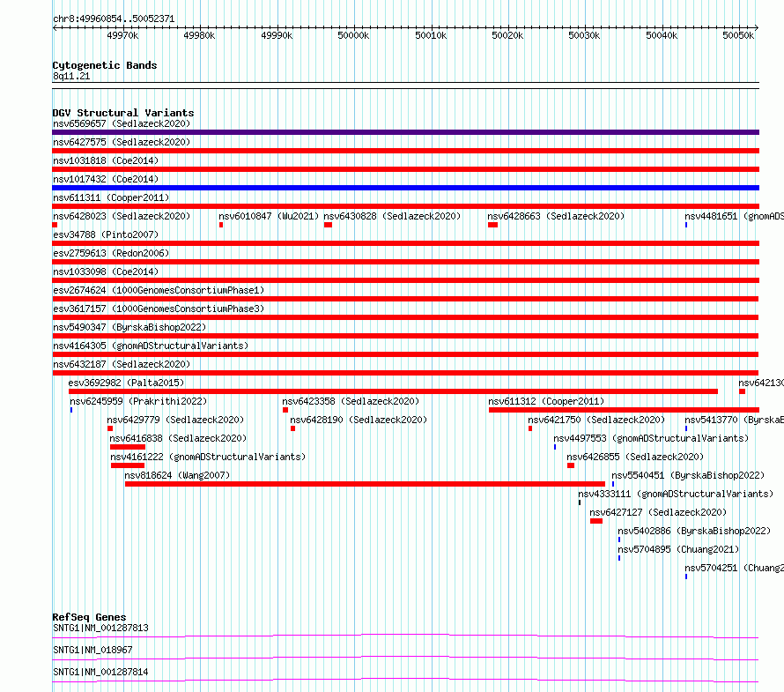Click the nsv6432187 (Sedlazeck2020) label
The width and height of the screenshot is (784, 692).
coord(122,364)
